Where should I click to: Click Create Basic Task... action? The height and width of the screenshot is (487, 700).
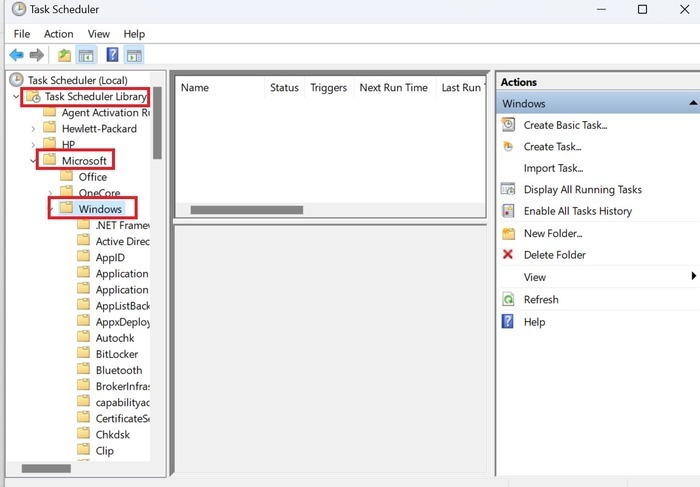pos(565,125)
